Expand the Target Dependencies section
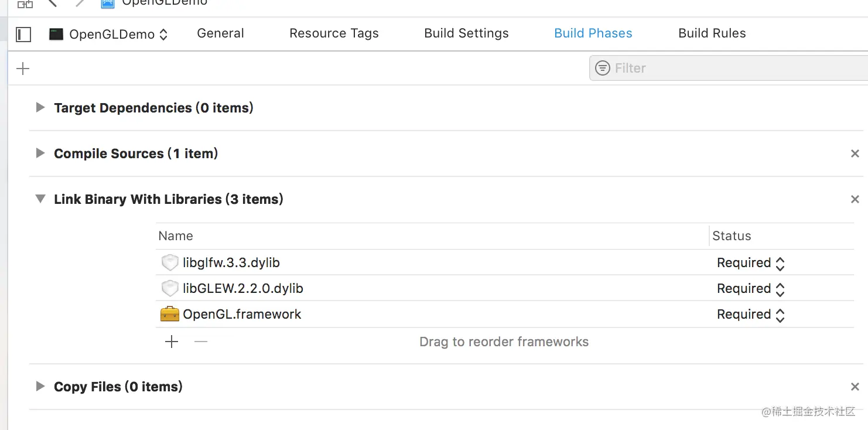This screenshot has width=868, height=430. [x=40, y=107]
